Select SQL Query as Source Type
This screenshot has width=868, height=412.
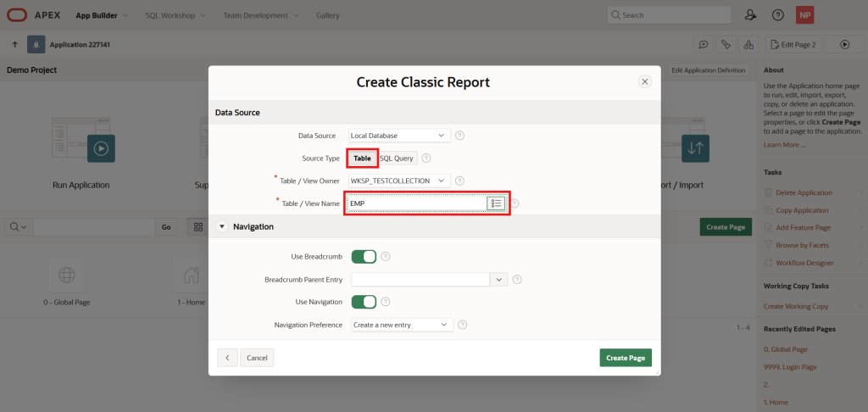coord(397,159)
